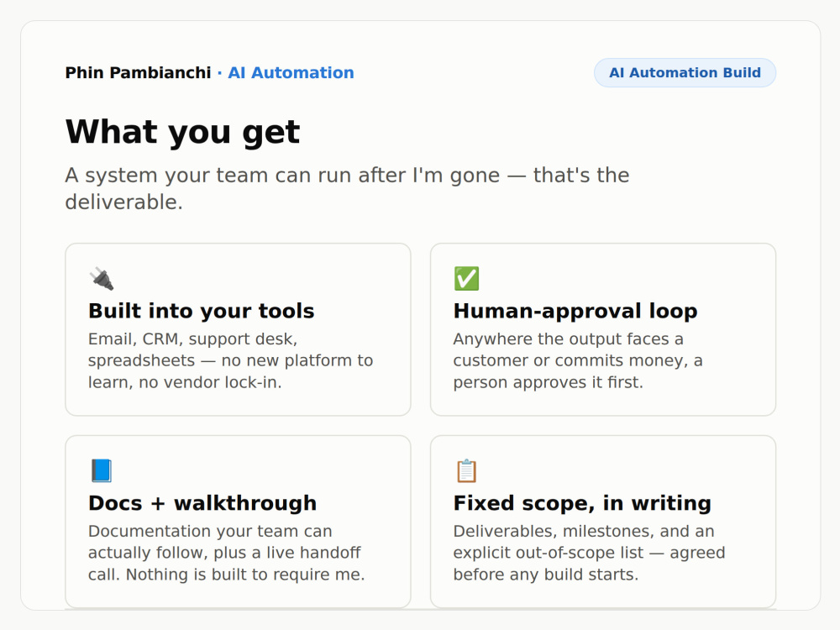
Task: Click the blue book icon
Action: (102, 471)
